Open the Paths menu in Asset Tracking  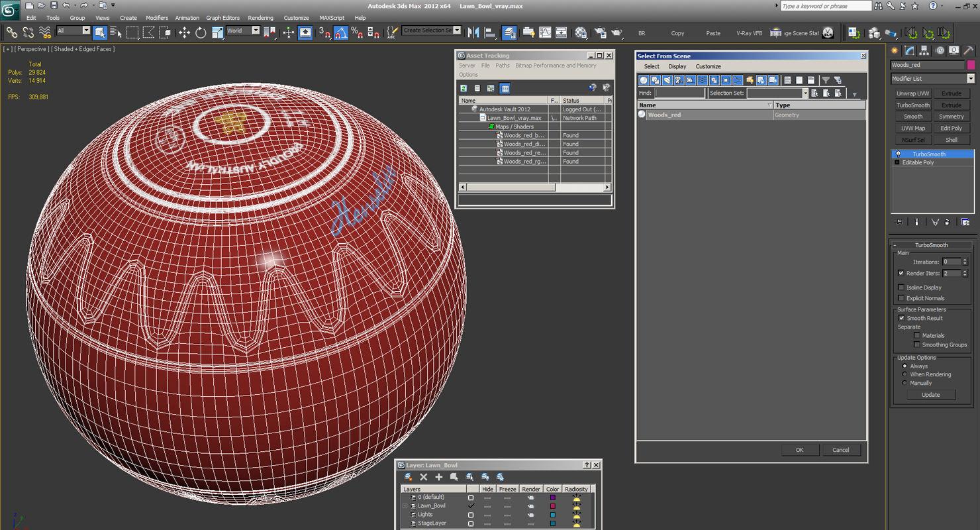[503, 66]
